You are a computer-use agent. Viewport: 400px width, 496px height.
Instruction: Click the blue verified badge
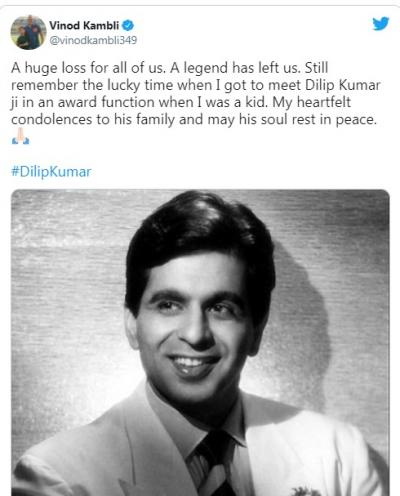tap(128, 25)
